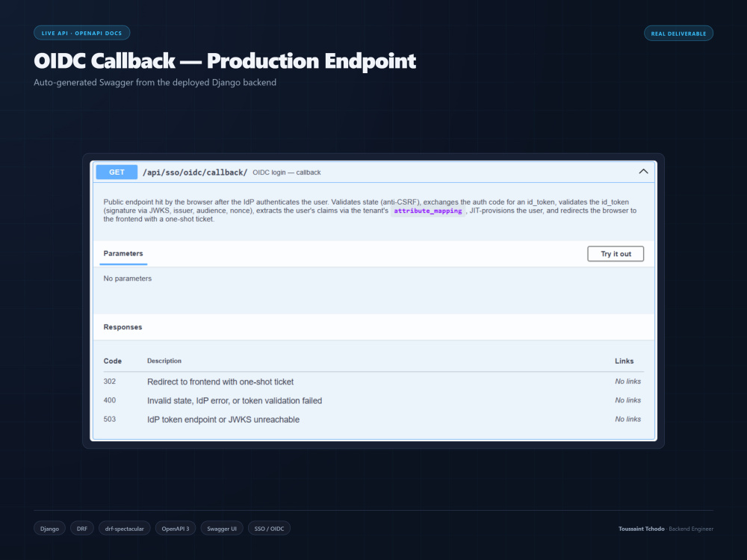The height and width of the screenshot is (560, 747).
Task: Click the 'OIDC login — callback' summary text
Action: click(x=286, y=172)
